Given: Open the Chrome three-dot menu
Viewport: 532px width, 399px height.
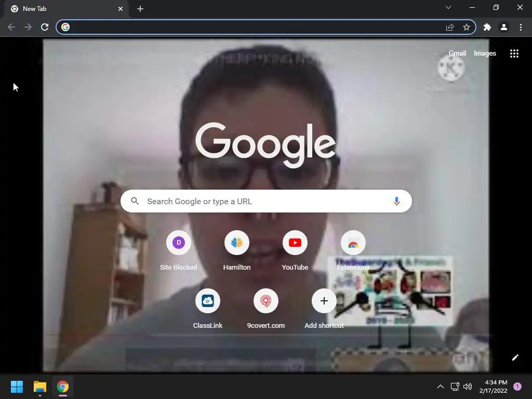Looking at the screenshot, I should pyautogui.click(x=521, y=27).
